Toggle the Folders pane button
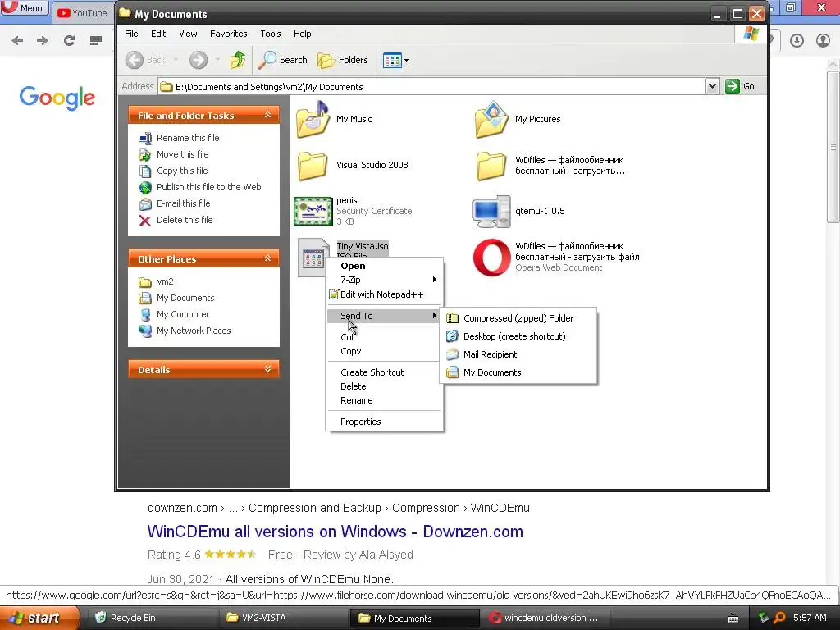This screenshot has width=840, height=630. (343, 60)
